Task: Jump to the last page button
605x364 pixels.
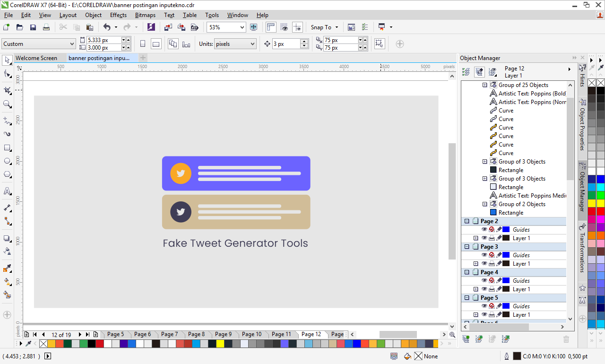Action: 87,334
